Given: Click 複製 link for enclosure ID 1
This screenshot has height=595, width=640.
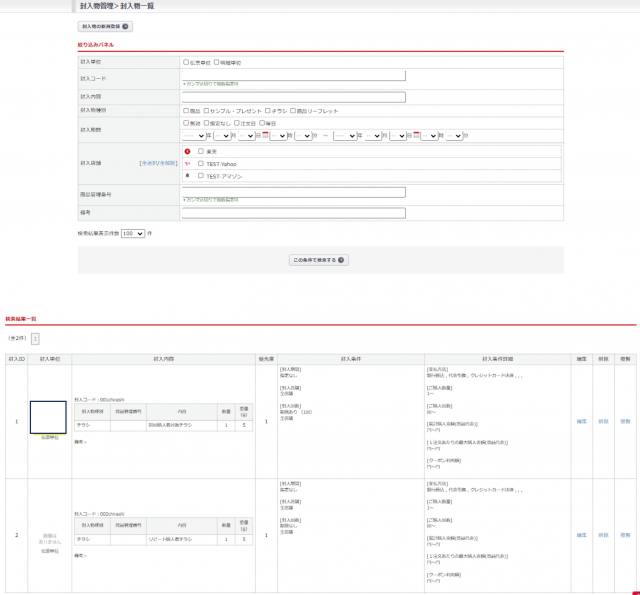Looking at the screenshot, I should tap(625, 421).
